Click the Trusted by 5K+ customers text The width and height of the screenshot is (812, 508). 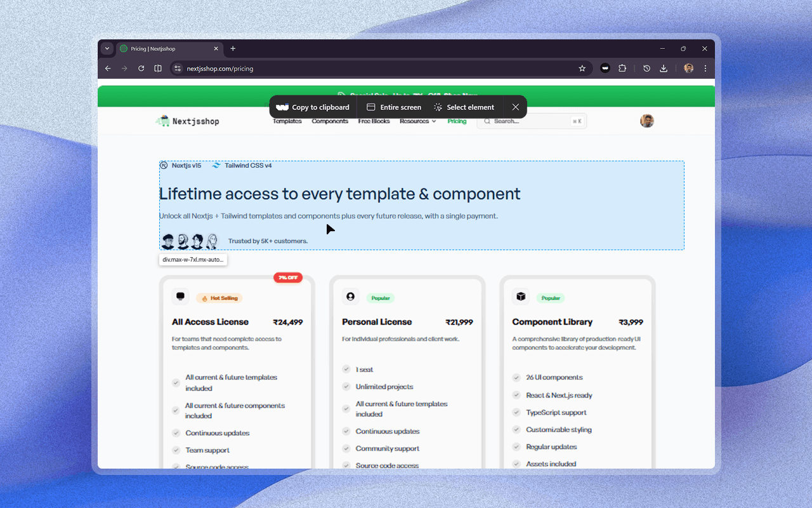pyautogui.click(x=268, y=241)
